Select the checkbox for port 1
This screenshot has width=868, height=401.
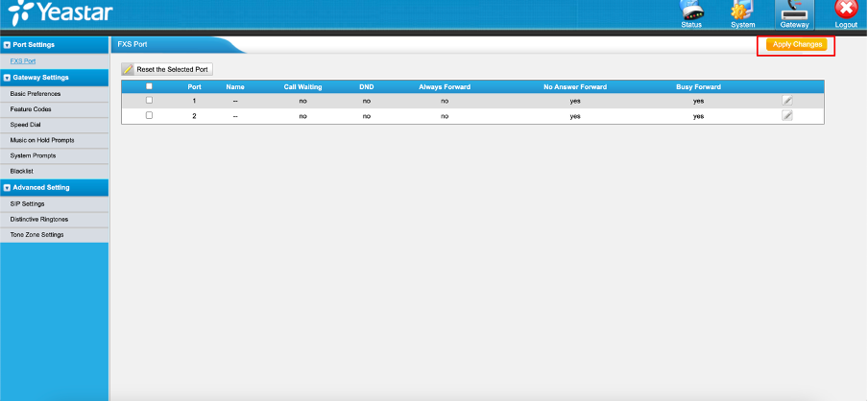click(x=149, y=101)
